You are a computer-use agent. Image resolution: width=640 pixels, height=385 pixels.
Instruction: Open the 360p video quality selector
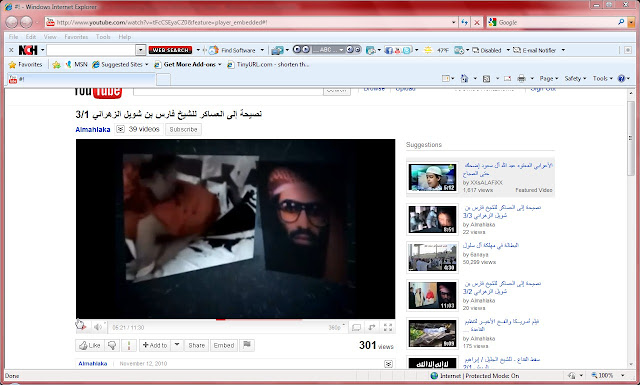337,327
